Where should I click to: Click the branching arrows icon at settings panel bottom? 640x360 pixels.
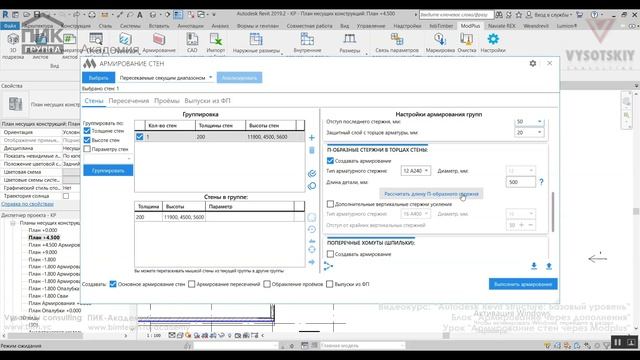point(328,266)
